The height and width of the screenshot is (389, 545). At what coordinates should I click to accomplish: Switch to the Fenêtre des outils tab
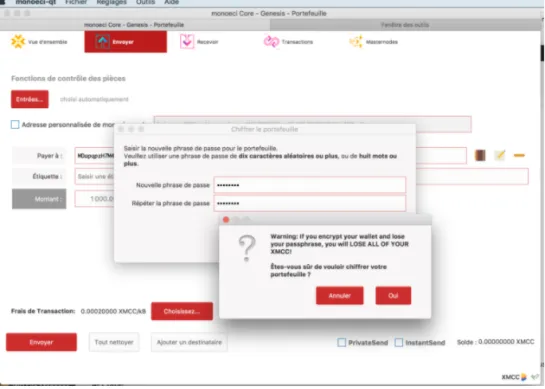(x=405, y=25)
